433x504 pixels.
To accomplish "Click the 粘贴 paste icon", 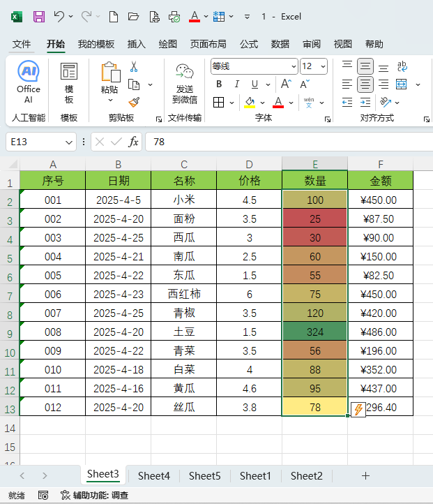I will point(110,72).
